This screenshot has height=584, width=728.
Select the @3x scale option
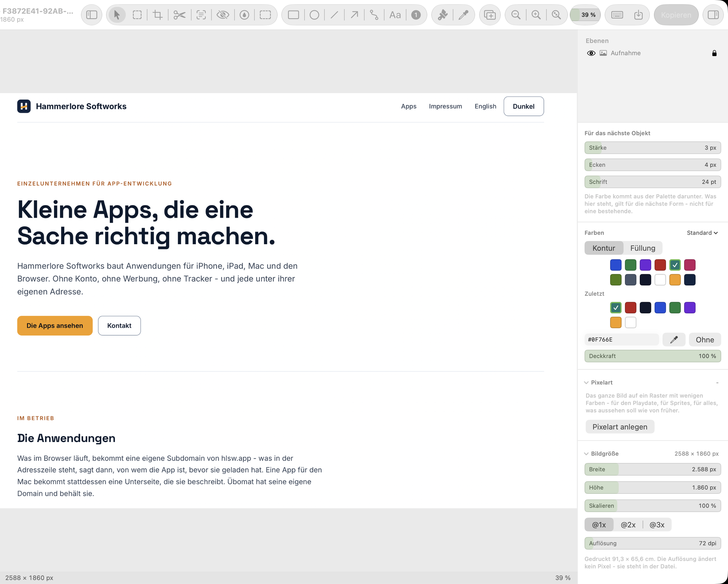[x=657, y=525]
